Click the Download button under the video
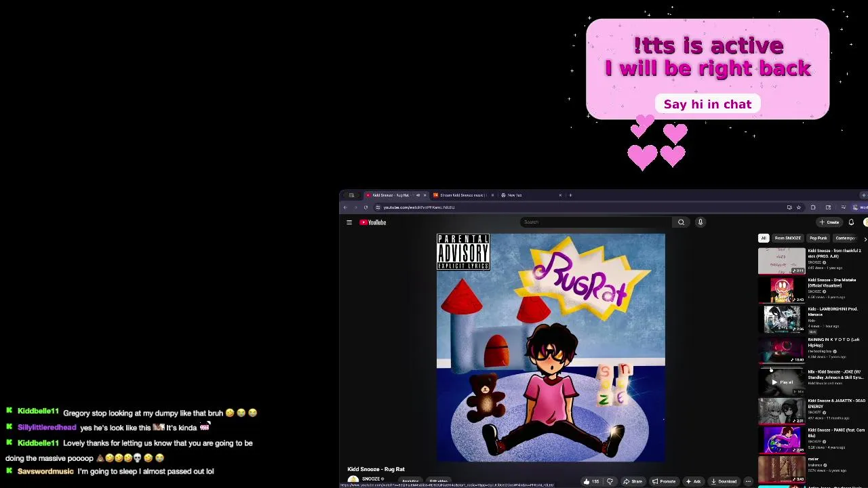 click(x=724, y=481)
